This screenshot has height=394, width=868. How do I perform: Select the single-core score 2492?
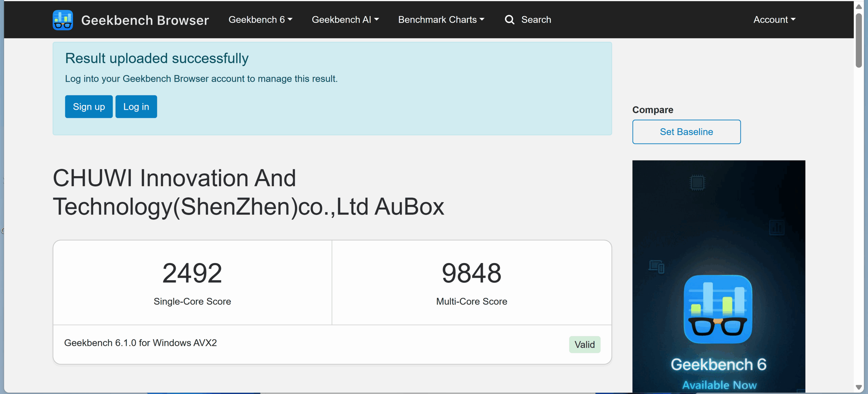[192, 273]
